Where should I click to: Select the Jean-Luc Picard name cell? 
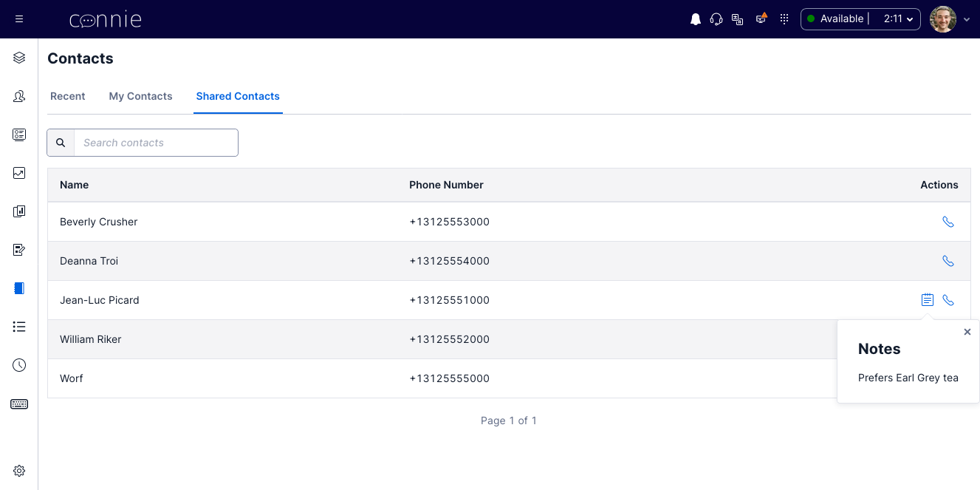(99, 300)
